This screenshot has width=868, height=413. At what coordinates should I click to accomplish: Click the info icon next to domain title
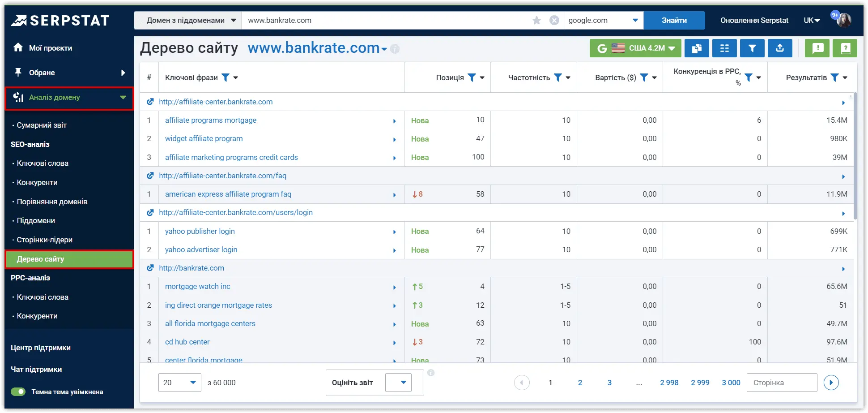coord(395,49)
